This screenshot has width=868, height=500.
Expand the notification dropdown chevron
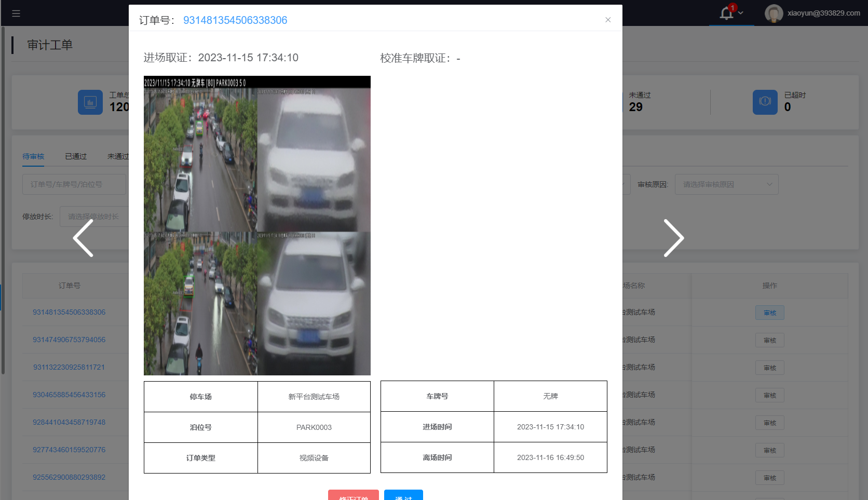click(741, 13)
